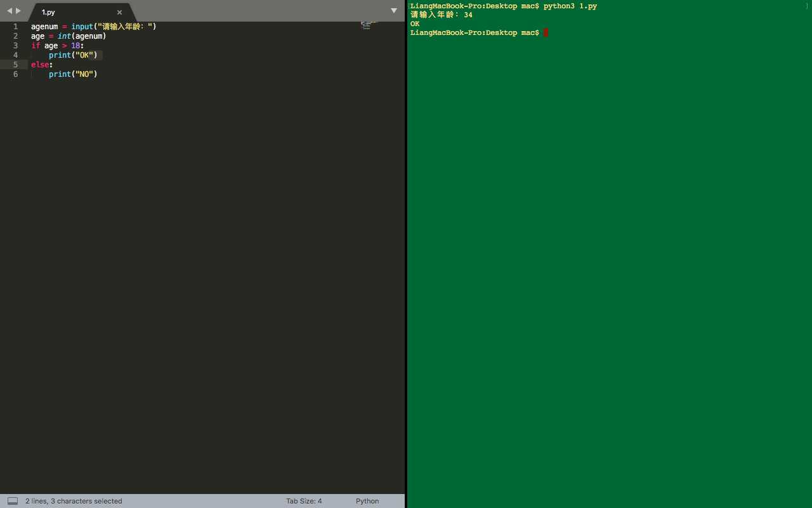Click line number 2 in the gutter

[15, 36]
